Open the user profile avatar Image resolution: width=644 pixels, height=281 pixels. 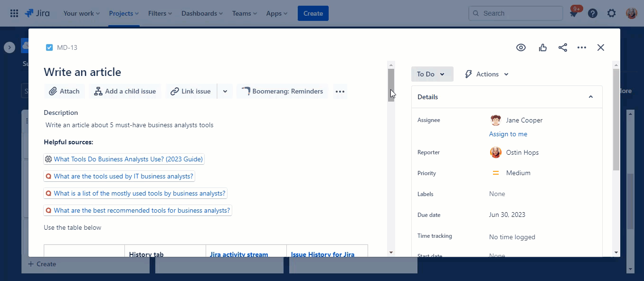point(631,13)
